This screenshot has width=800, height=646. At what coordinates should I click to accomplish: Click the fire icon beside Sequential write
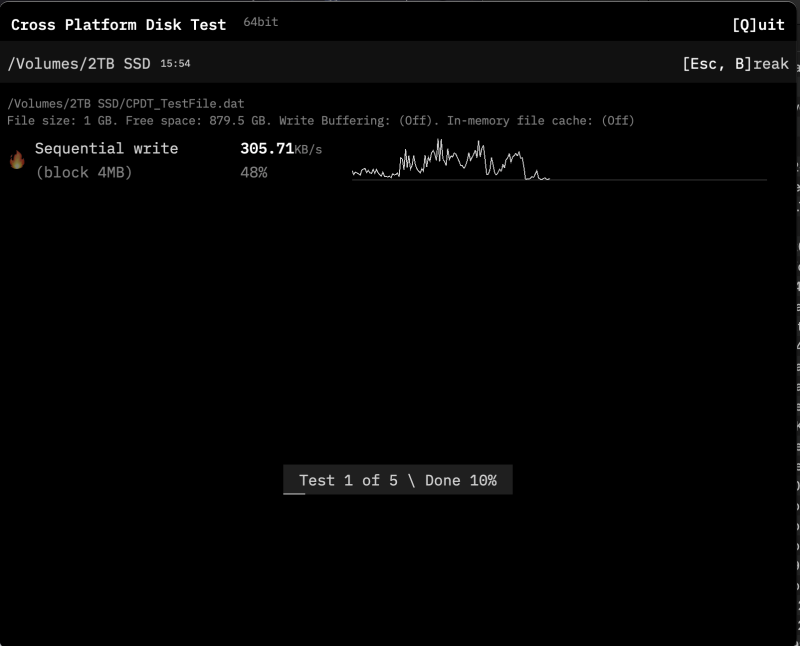17,160
